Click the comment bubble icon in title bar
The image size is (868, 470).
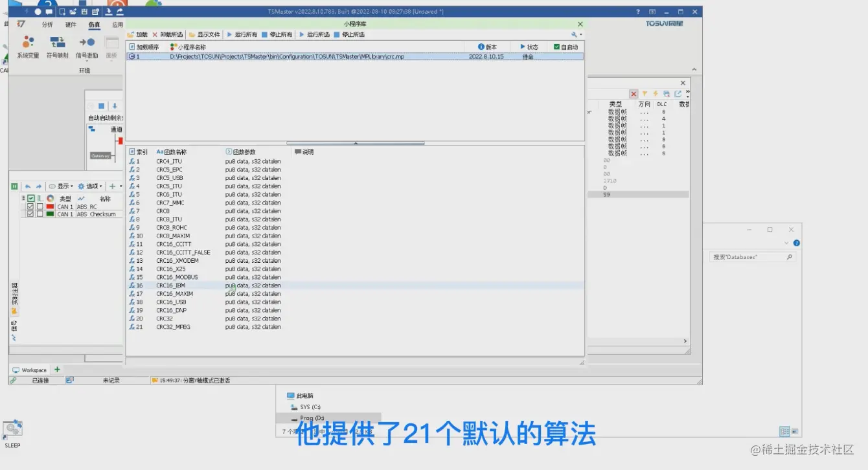pyautogui.click(x=49, y=12)
